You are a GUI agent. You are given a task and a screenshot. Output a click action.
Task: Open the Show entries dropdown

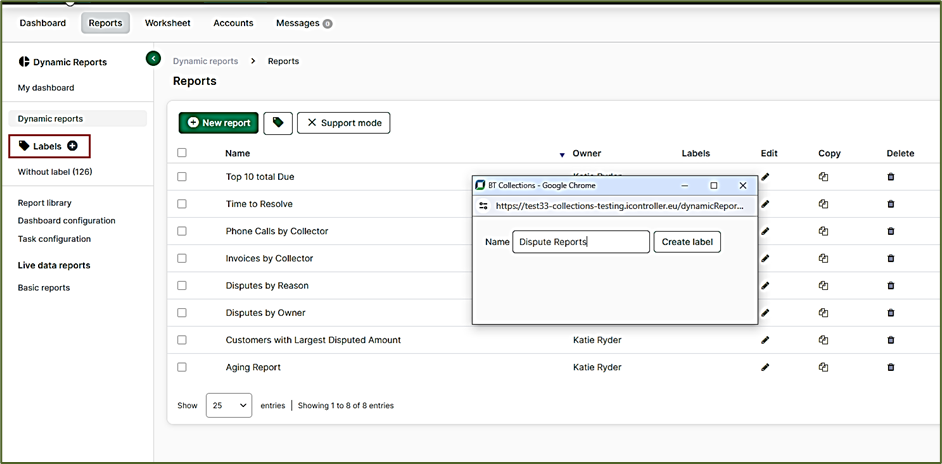tap(229, 406)
